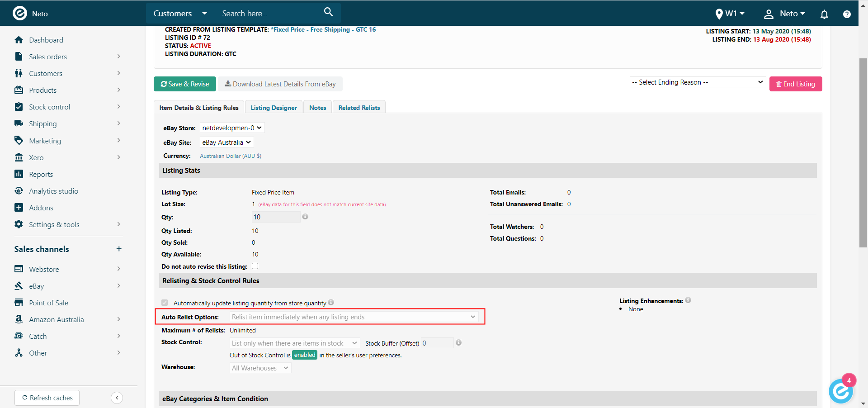Viewport: 868px width, 408px height.
Task: Click the Point of Sale register icon
Action: pos(19,303)
